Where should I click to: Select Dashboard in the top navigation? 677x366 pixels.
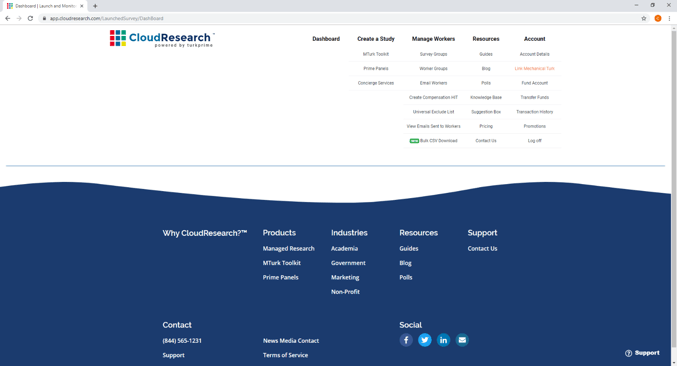[x=326, y=39]
